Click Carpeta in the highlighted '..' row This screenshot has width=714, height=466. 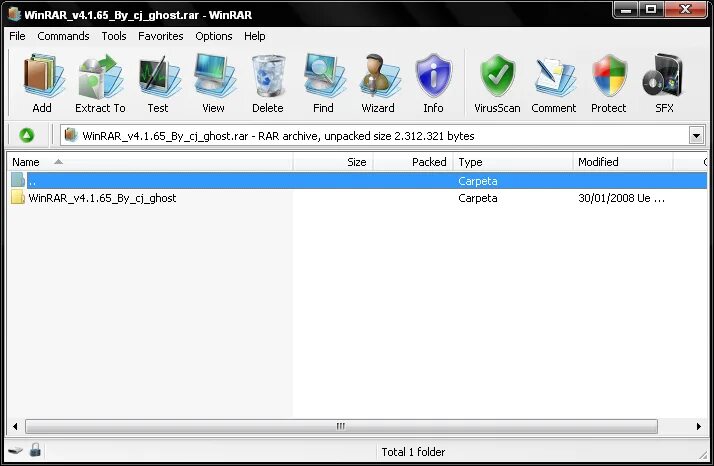478,181
